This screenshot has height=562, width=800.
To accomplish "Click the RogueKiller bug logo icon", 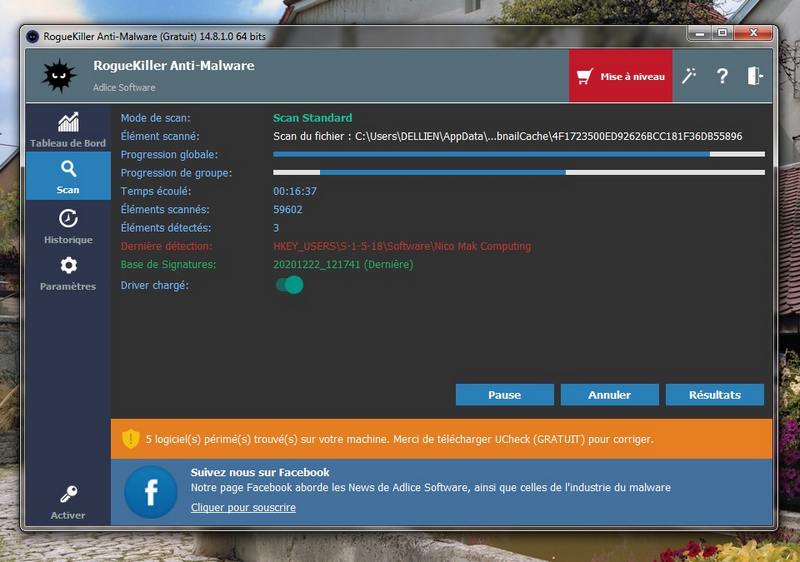I will tap(58, 76).
